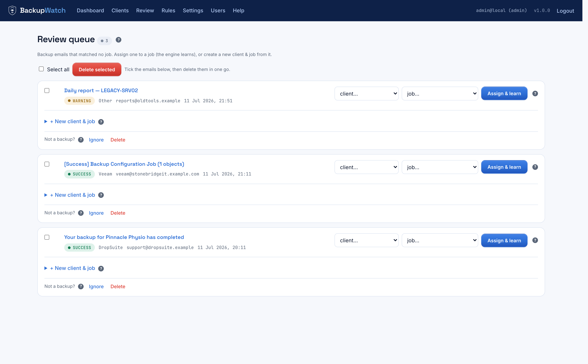Open job dropdown for Backup Configuration Job email
This screenshot has width=588, height=364.
point(440,167)
